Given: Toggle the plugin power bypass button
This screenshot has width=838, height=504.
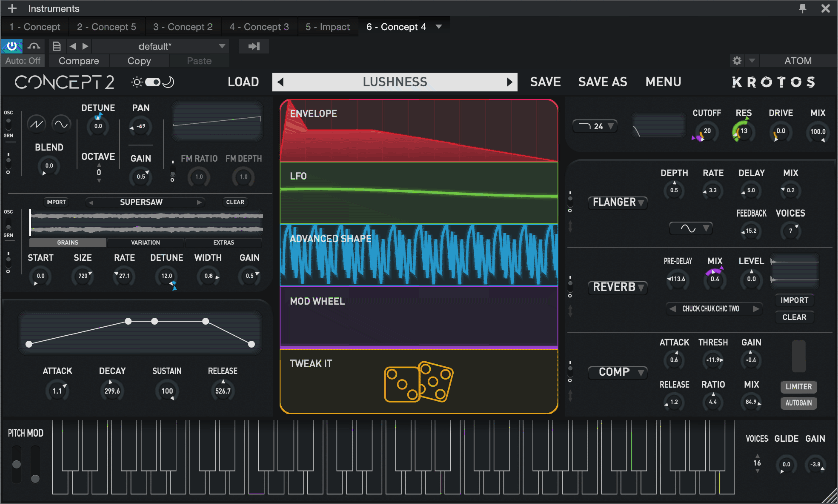Looking at the screenshot, I should [x=11, y=46].
